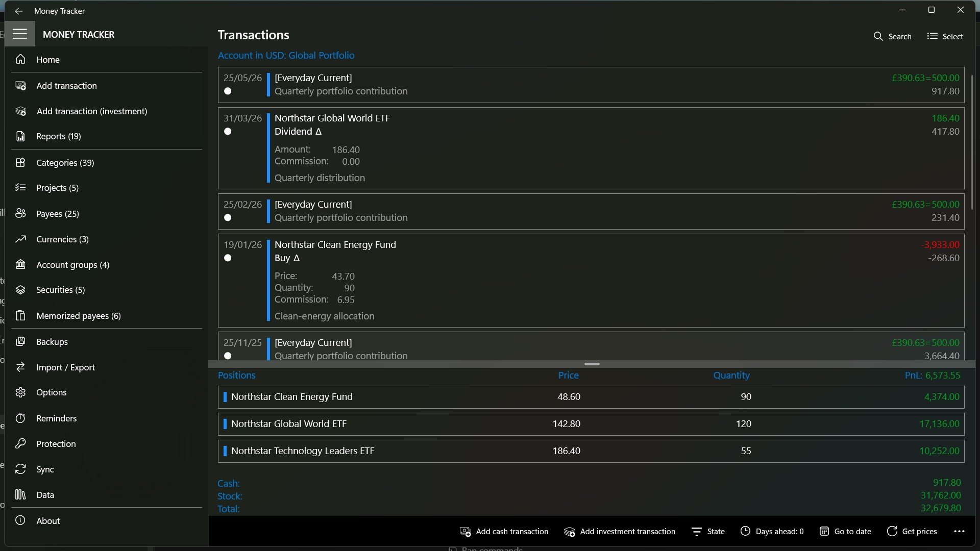Screen dimensions: 980x551
Task: Click the Currencies (3) trend icon
Action: pos(20,239)
